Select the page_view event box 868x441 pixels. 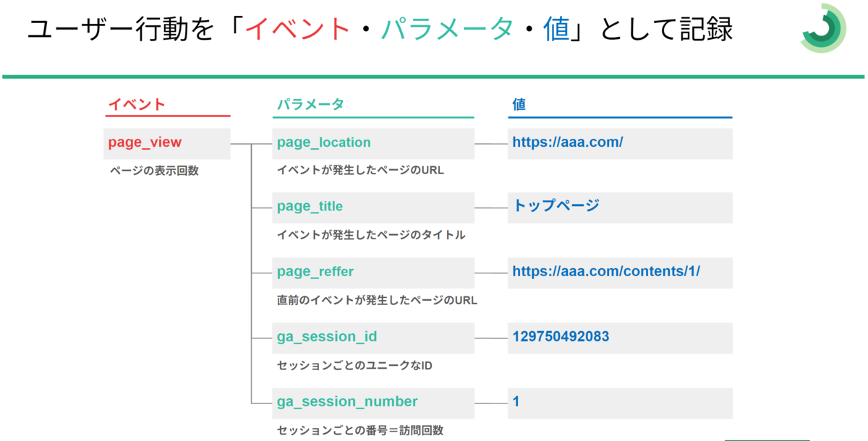point(167,143)
